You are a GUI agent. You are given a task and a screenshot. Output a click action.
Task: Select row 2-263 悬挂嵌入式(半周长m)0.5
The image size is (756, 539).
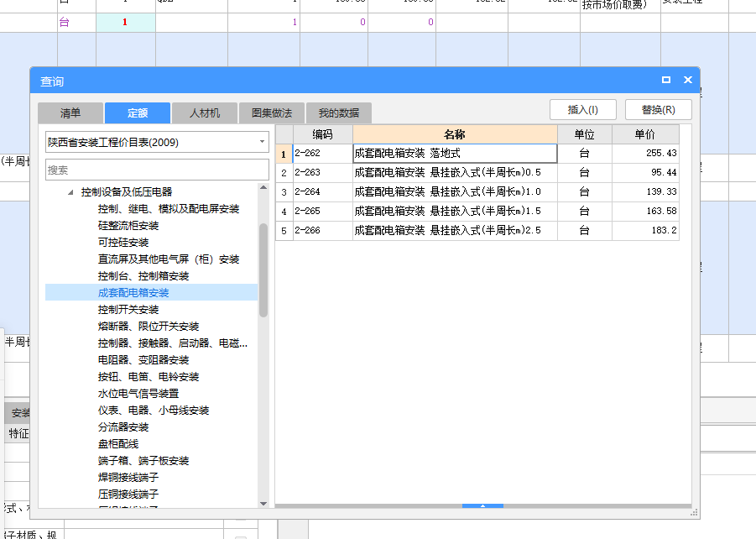tap(477, 173)
